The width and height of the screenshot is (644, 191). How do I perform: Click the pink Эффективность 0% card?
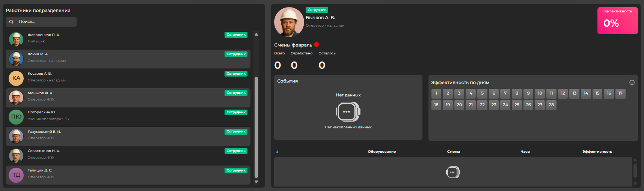coord(617,21)
